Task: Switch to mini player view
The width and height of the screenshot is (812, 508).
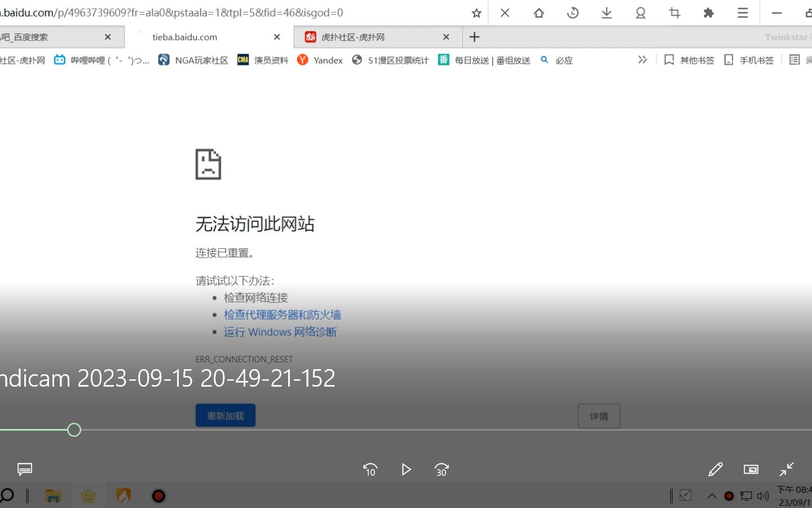Action: click(751, 470)
